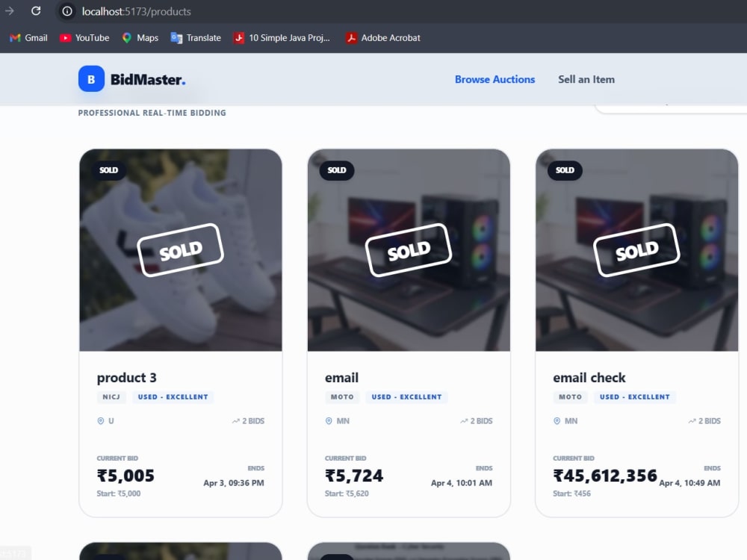
Task: Click bids trend icon on email card
Action: (x=464, y=421)
